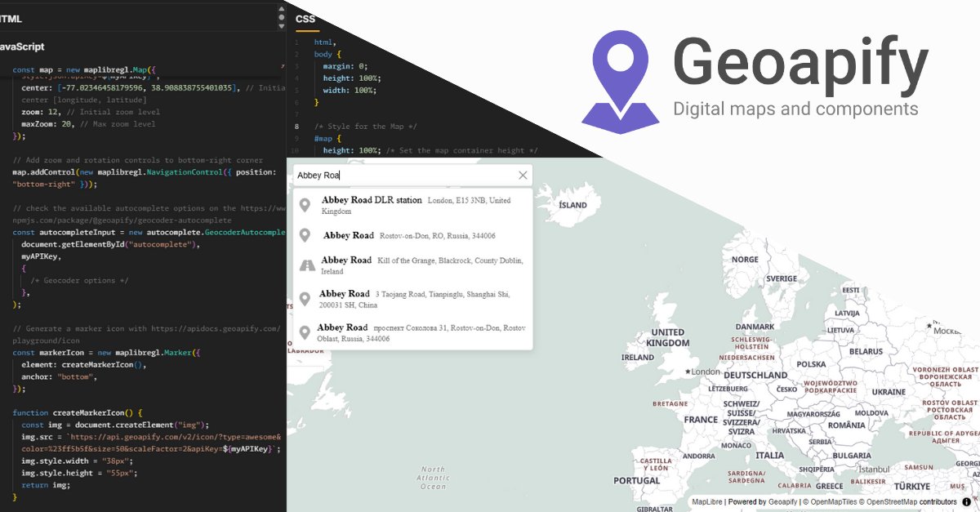Open the MapLibre attribution link
The image size is (980, 512).
[x=707, y=501]
